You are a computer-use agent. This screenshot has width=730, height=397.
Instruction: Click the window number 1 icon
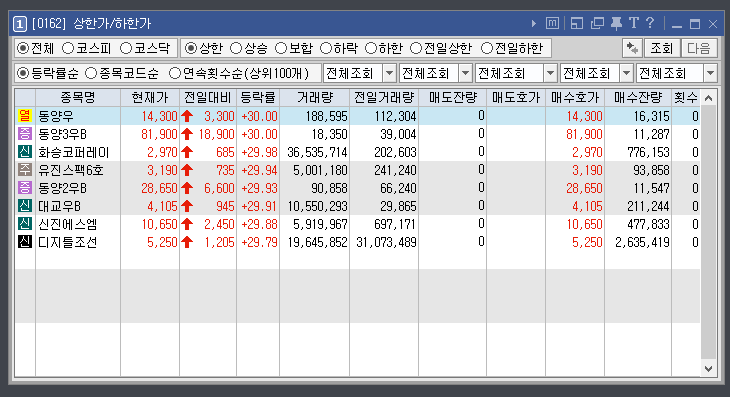point(20,24)
